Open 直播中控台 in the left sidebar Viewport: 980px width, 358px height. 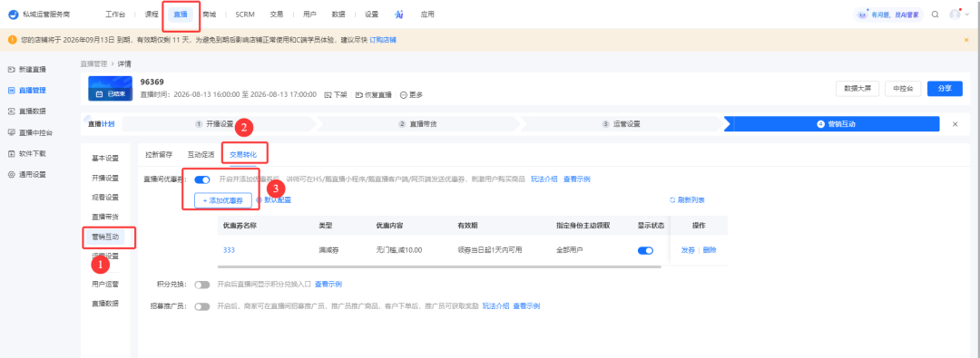(30, 132)
